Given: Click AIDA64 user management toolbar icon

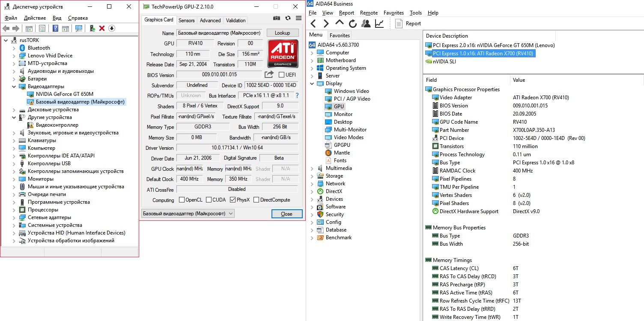Looking at the screenshot, I should (x=367, y=24).
